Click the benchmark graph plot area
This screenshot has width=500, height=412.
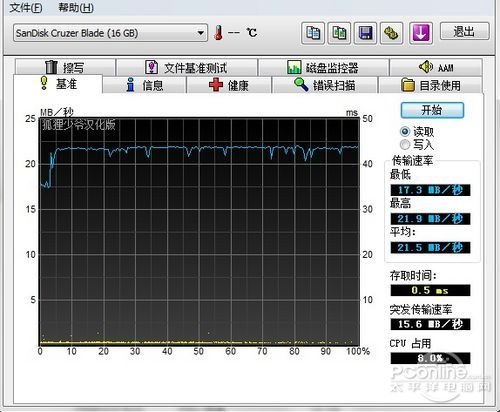pyautogui.click(x=199, y=231)
